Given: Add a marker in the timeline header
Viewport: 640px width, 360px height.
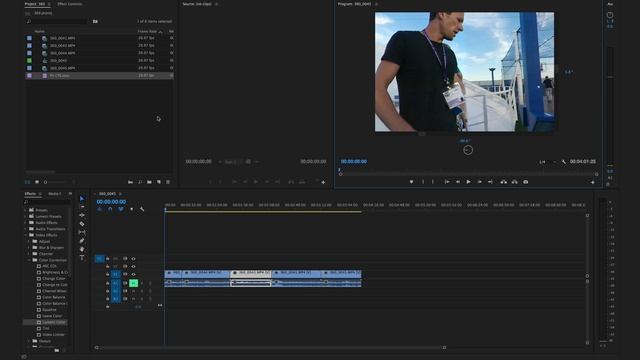Looking at the screenshot, I should click(131, 209).
